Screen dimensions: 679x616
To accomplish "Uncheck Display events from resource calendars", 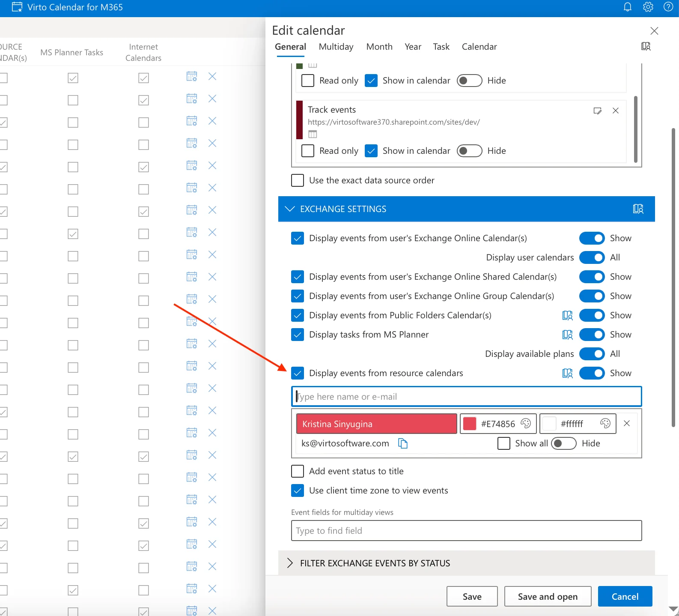I will click(298, 373).
